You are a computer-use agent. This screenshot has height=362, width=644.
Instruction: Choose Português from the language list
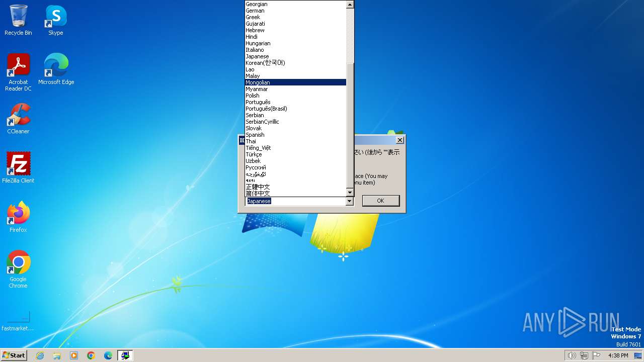(295, 102)
